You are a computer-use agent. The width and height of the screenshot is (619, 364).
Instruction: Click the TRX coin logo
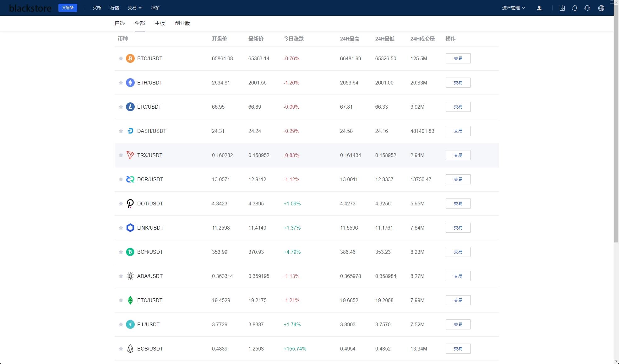(x=130, y=155)
